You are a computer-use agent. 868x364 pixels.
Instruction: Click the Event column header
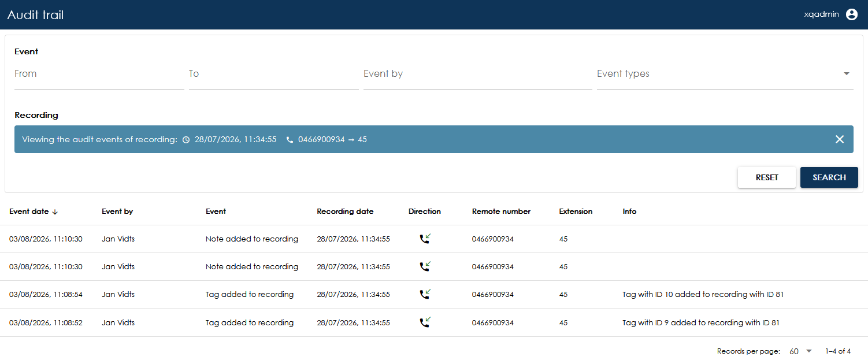(216, 211)
